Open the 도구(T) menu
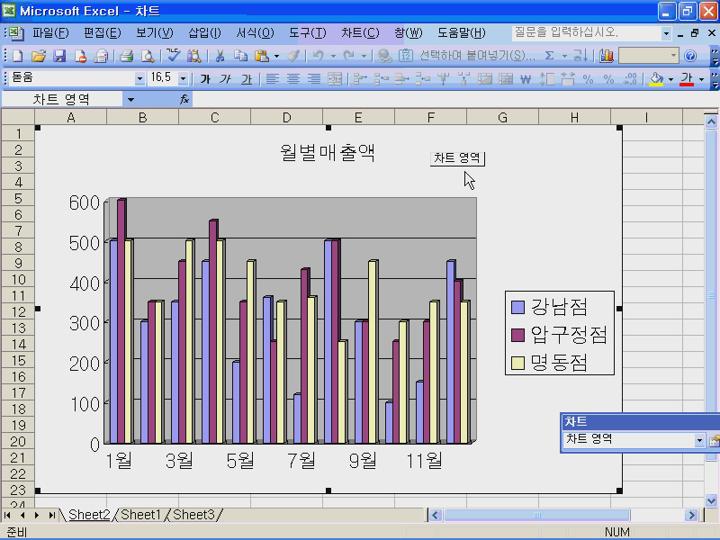720x540 pixels. (308, 33)
